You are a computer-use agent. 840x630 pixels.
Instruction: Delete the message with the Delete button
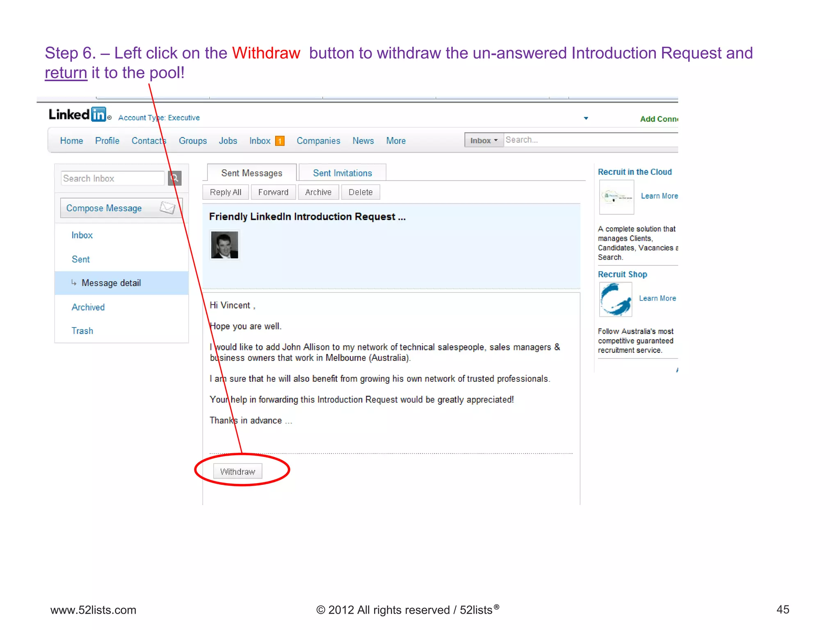click(360, 192)
